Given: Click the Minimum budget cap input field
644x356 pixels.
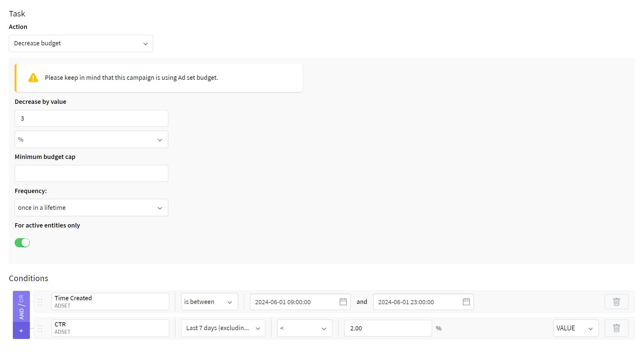Looking at the screenshot, I should tap(91, 173).
